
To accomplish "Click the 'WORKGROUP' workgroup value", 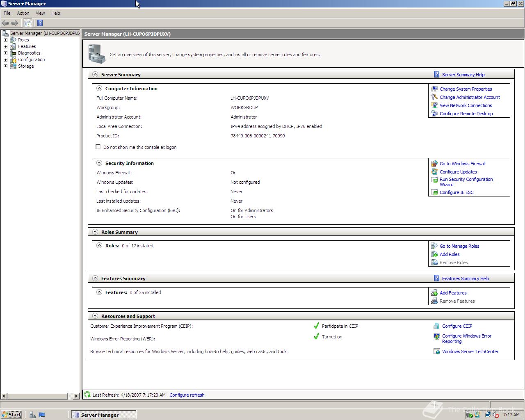I will click(244, 107).
